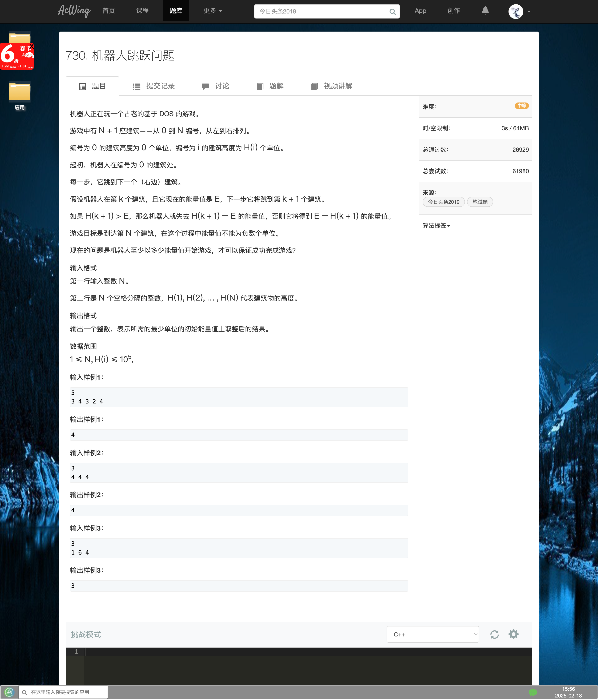The image size is (598, 700).
Task: Open the notifications bell
Action: 485,11
